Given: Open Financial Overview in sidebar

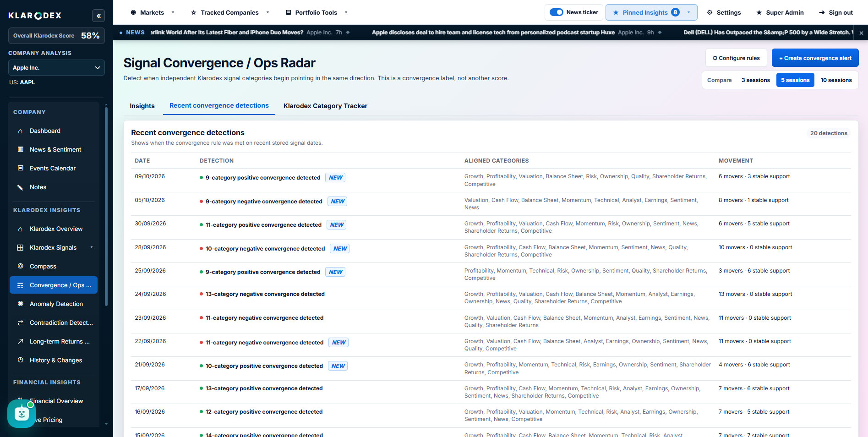Looking at the screenshot, I should click(x=56, y=401).
